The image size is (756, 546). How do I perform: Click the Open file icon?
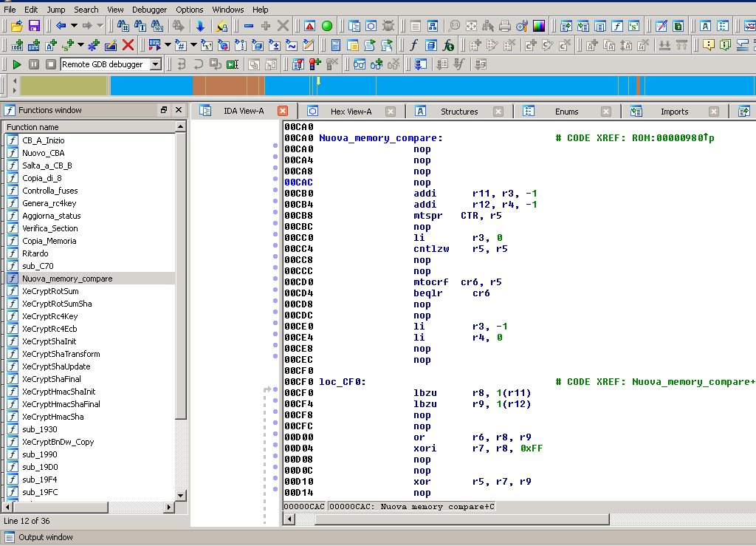click(x=16, y=26)
